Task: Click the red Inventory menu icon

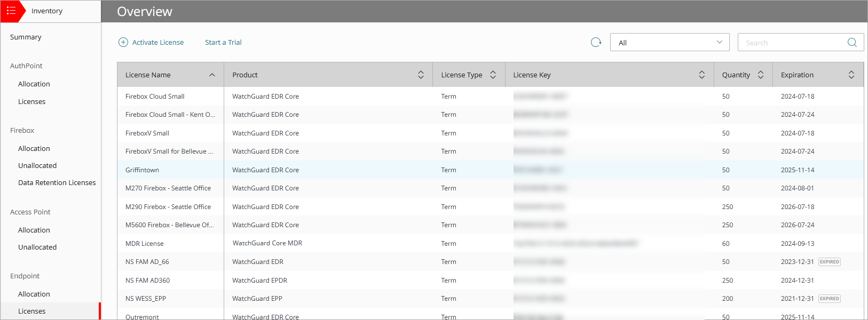Action: [x=11, y=11]
